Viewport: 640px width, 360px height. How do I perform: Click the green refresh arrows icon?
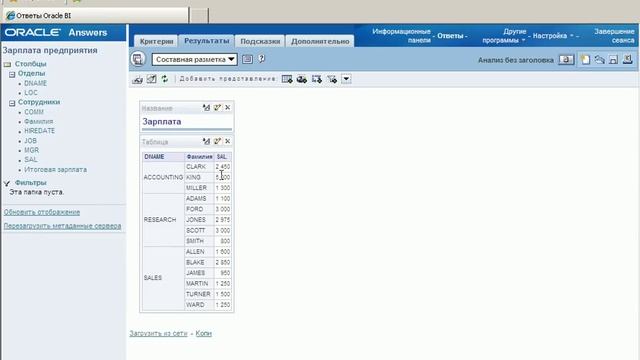click(x=164, y=79)
